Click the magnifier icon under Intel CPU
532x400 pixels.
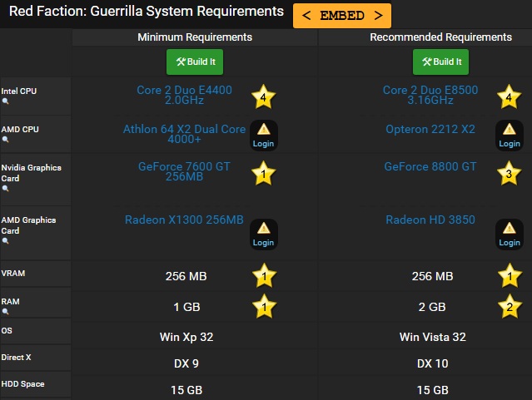click(x=6, y=101)
